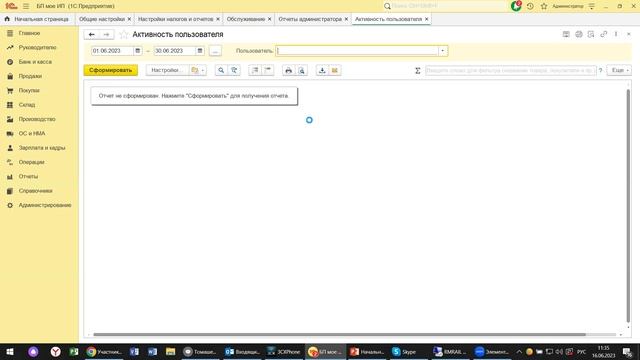The height and width of the screenshot is (360, 640).
Task: Expand all groups icon in toolbar
Action: pyautogui.click(x=255, y=70)
